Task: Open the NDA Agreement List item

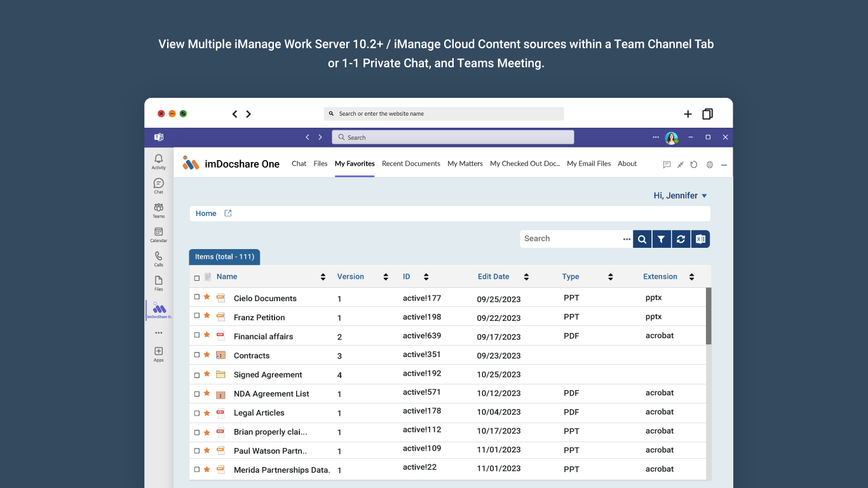Action: (x=271, y=394)
